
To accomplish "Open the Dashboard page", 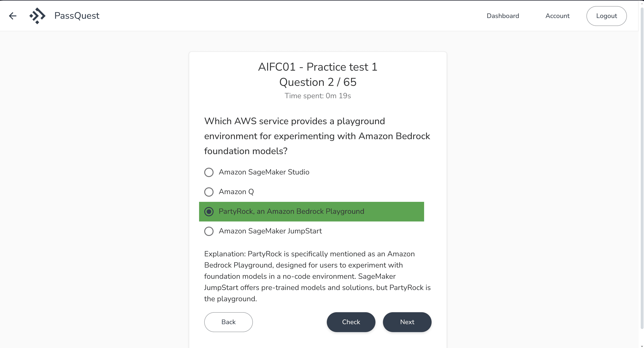I will tap(503, 16).
